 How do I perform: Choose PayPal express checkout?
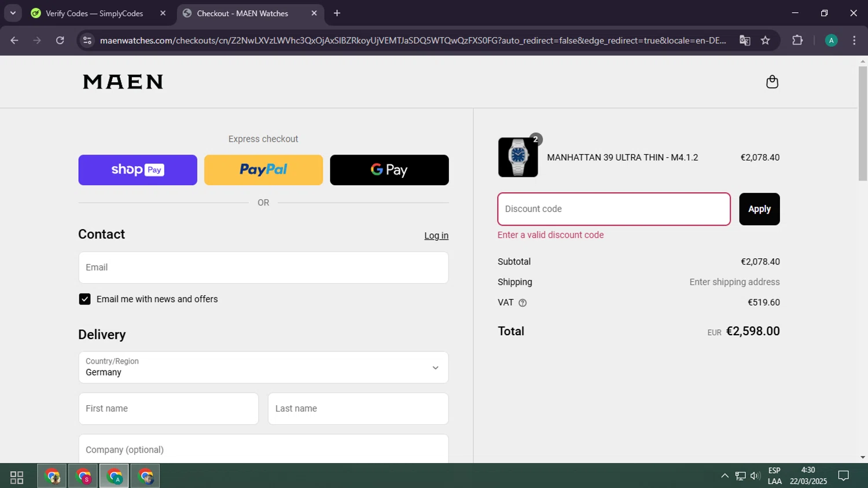pos(263,170)
